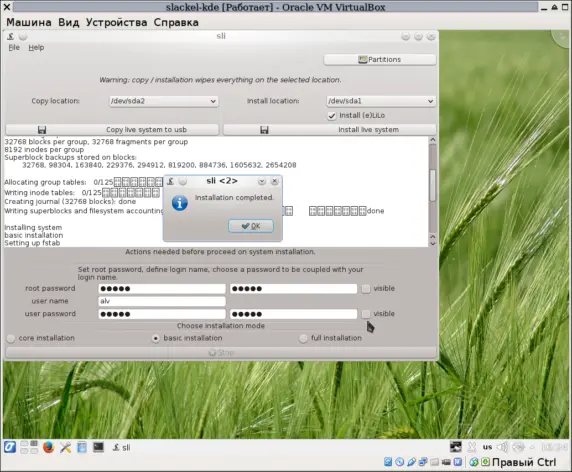
Task: Open VirtualBox Устройства menu
Action: (x=116, y=22)
